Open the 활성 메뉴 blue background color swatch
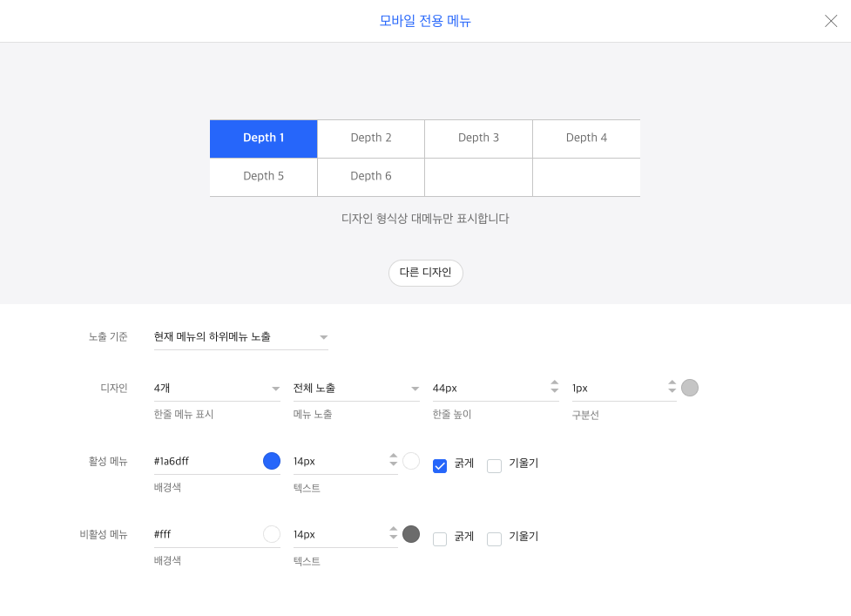Image resolution: width=851 pixels, height=616 pixels. click(x=272, y=461)
